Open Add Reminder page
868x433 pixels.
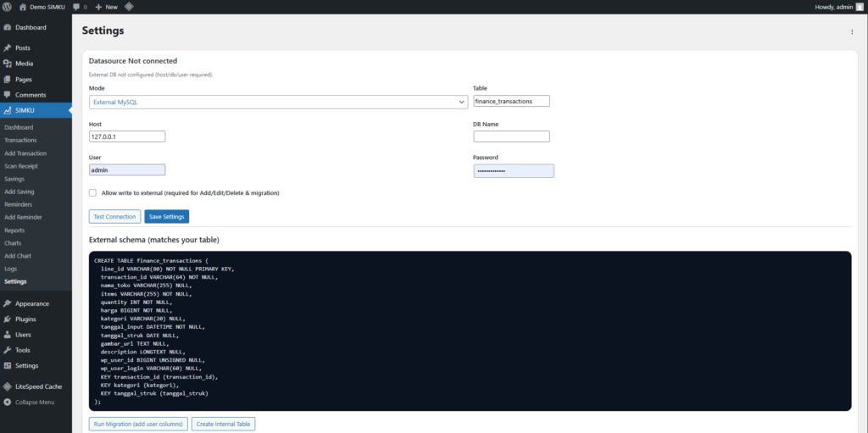point(23,217)
